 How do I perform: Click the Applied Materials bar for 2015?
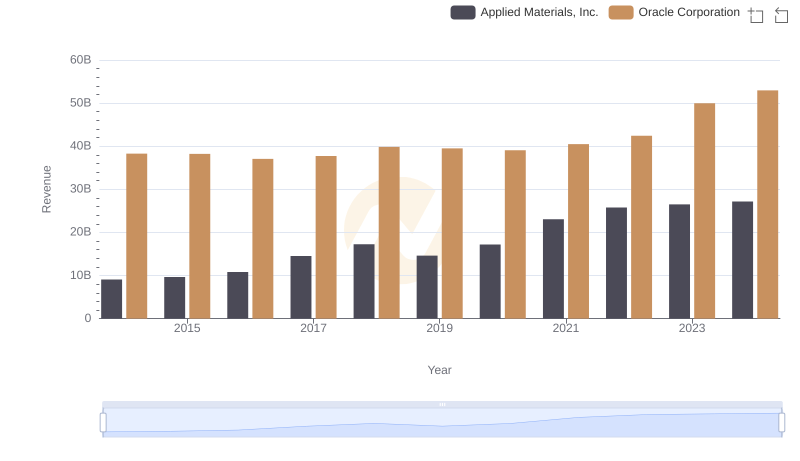tap(174, 298)
